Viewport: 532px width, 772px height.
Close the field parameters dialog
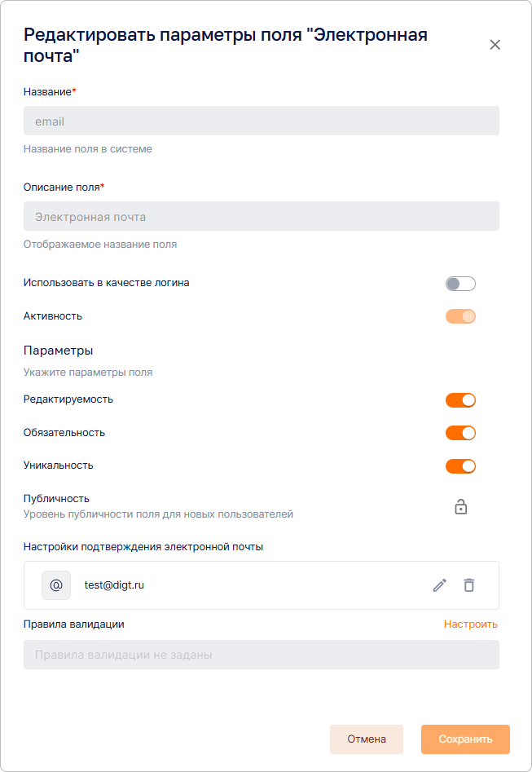coord(495,45)
